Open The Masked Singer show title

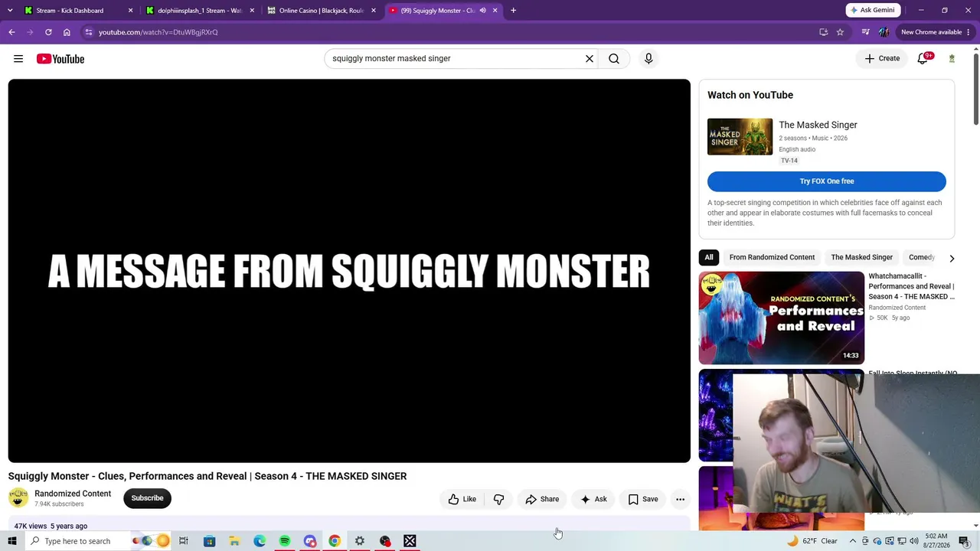coord(818,125)
